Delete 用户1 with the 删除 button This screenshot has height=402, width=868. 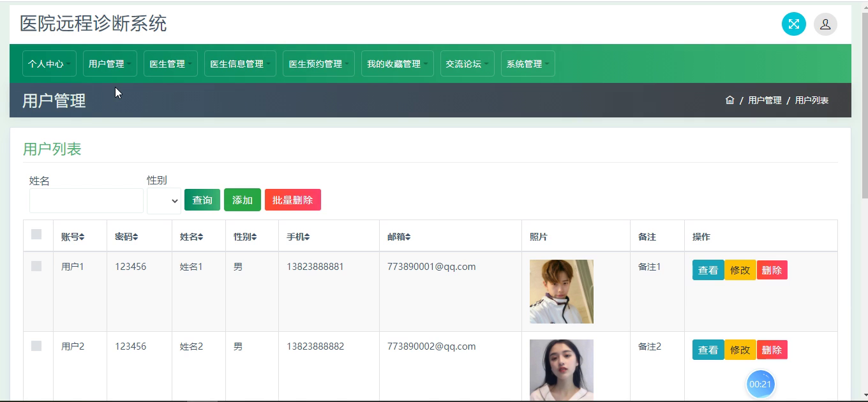[x=772, y=270]
